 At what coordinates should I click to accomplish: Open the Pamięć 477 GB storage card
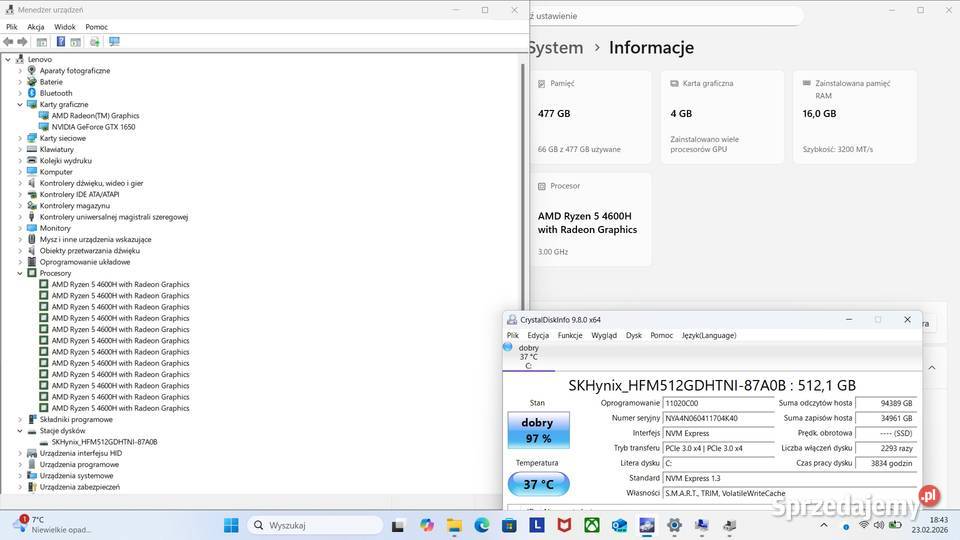point(590,116)
